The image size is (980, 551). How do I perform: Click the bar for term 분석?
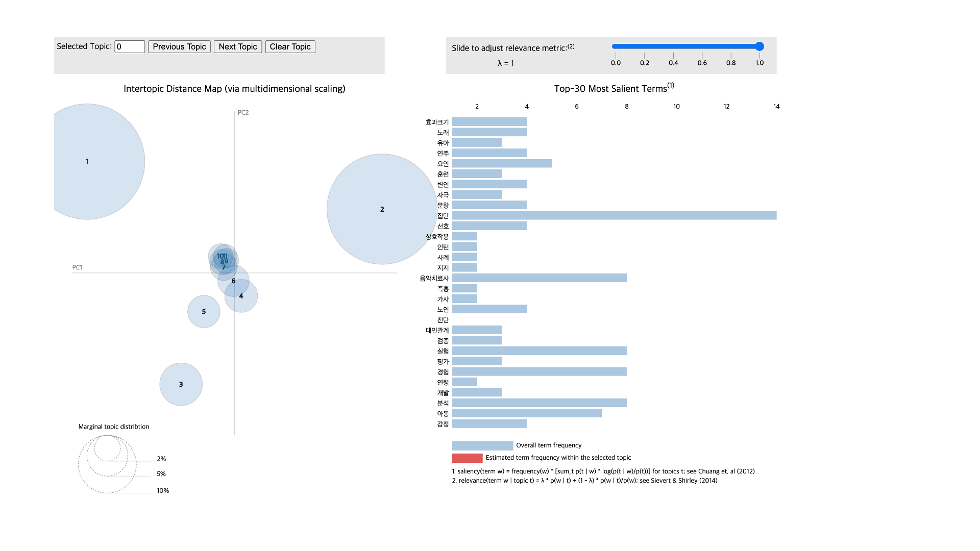(x=539, y=403)
